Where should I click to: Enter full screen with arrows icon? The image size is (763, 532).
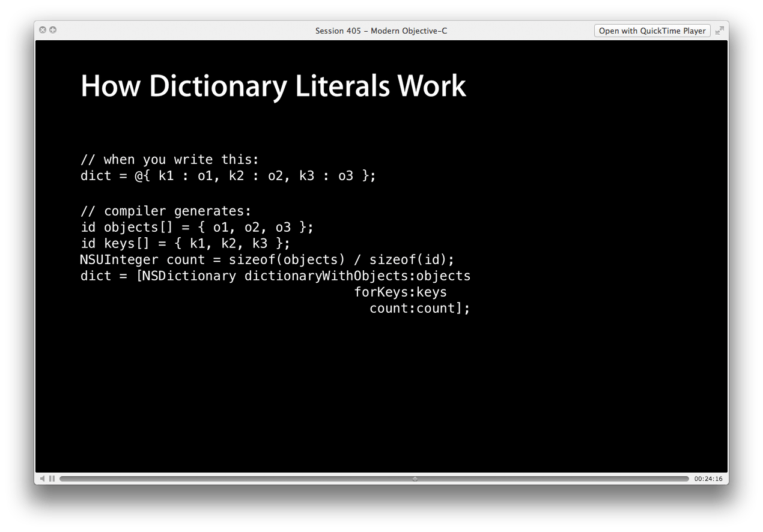click(719, 31)
